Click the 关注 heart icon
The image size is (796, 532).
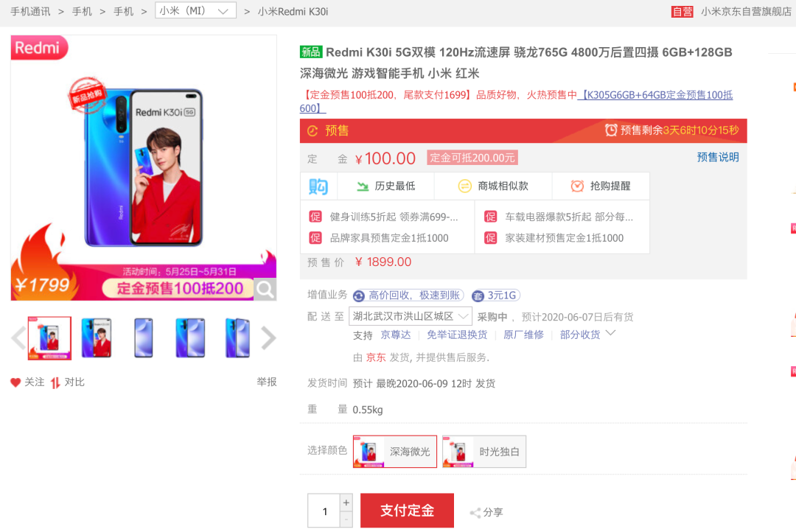[x=15, y=382]
